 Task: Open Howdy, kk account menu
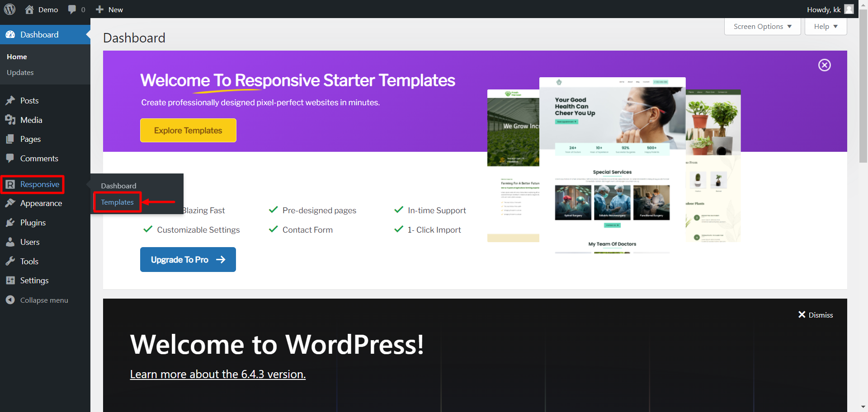pyautogui.click(x=830, y=9)
